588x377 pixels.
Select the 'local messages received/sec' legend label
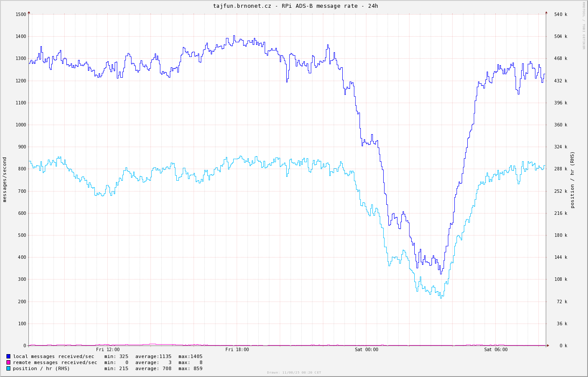pyautogui.click(x=53, y=356)
